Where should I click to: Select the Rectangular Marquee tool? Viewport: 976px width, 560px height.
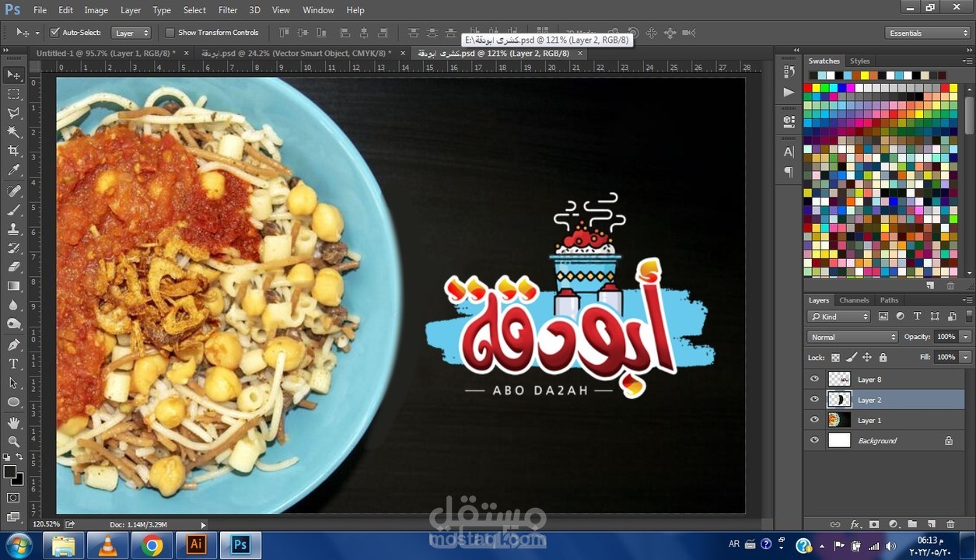pos(13,94)
